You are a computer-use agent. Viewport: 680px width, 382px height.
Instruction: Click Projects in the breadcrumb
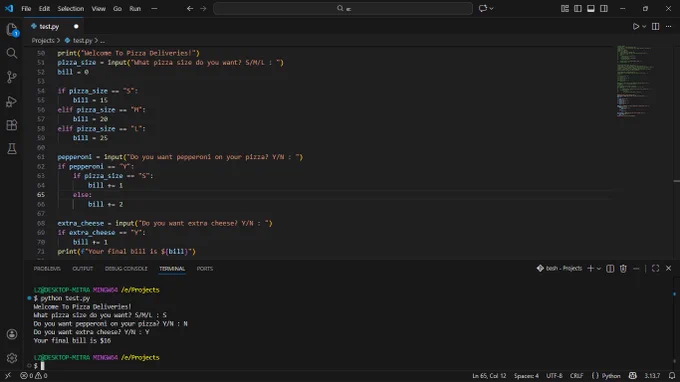[43, 40]
